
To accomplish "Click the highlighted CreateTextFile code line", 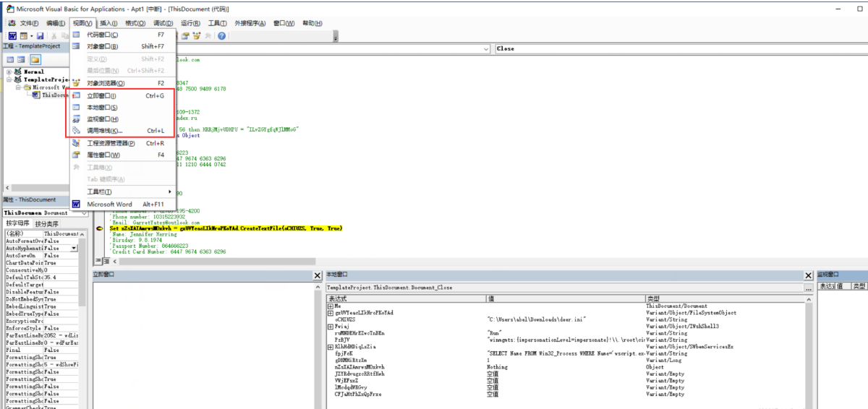I will coord(226,228).
